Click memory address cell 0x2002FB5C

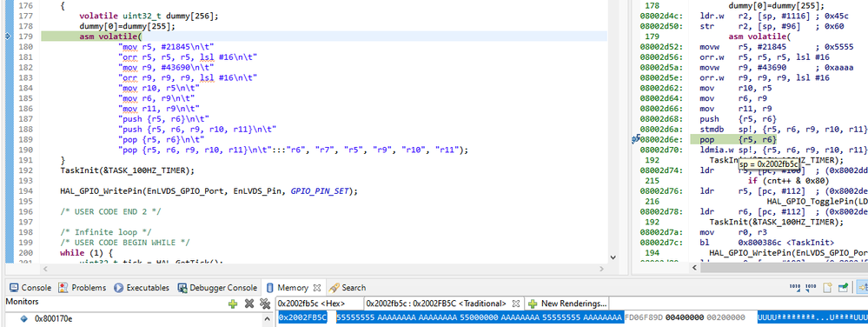pos(303,317)
